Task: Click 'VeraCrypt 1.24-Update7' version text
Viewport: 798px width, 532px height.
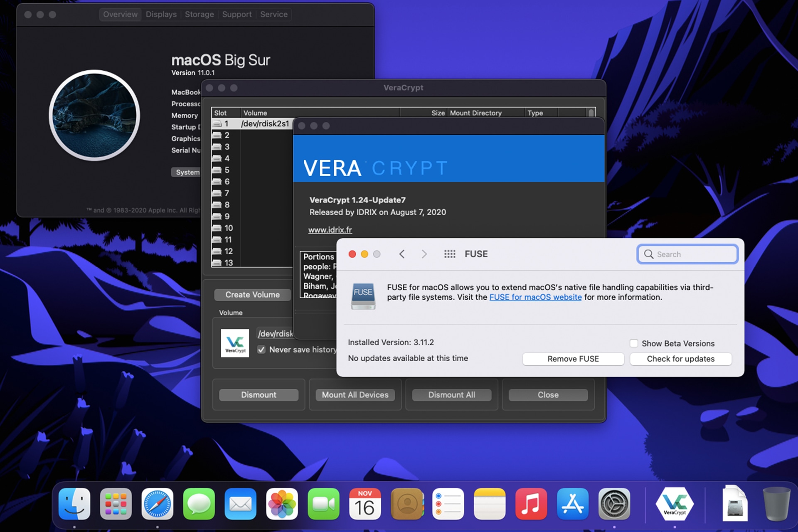Action: pyautogui.click(x=357, y=200)
